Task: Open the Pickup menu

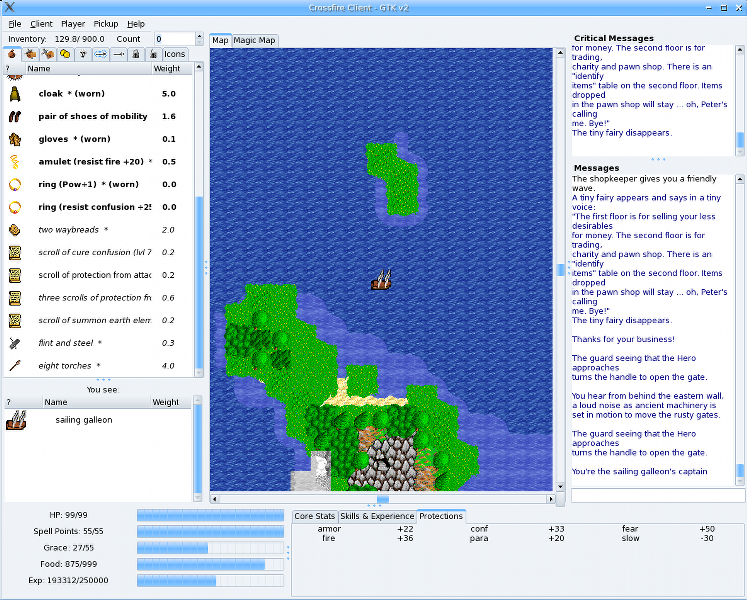Action: tap(105, 23)
